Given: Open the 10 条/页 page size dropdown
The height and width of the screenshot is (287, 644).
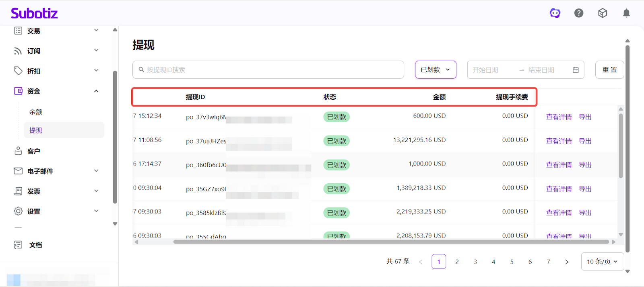Looking at the screenshot, I should [x=602, y=262].
